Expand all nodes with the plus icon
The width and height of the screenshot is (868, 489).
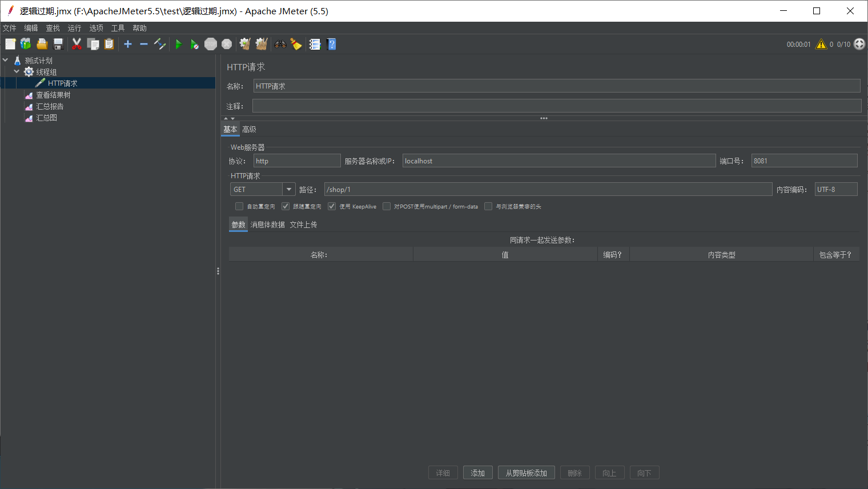click(x=128, y=44)
